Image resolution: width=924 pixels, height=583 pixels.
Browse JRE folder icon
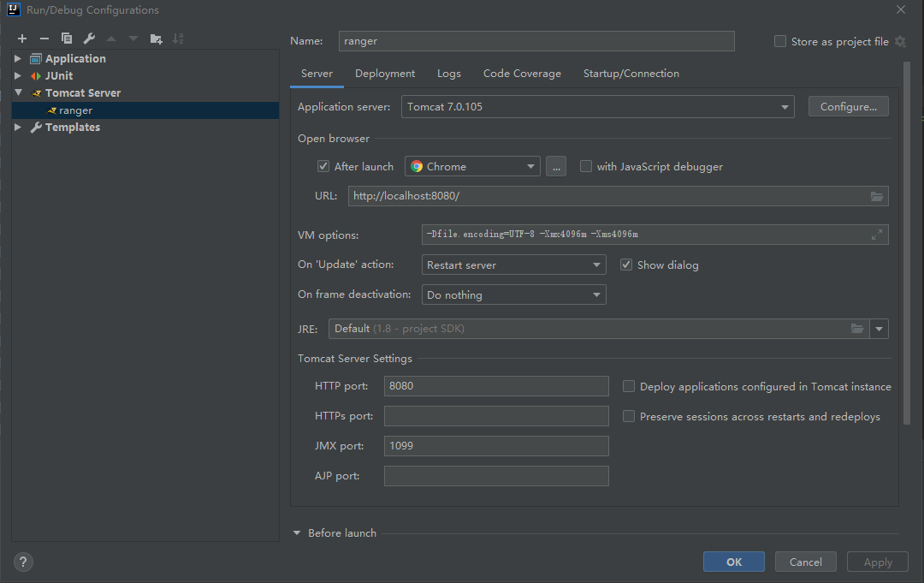(856, 329)
